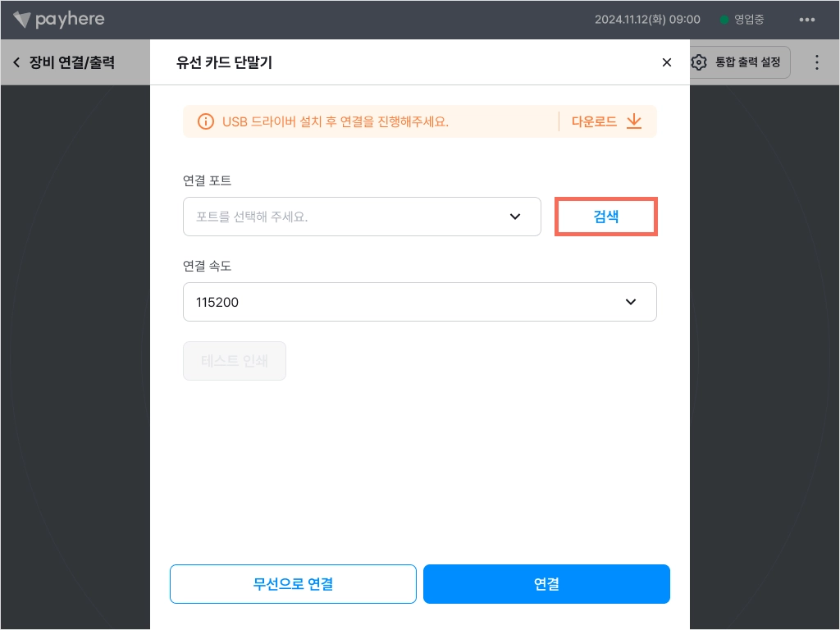Screen dimensions: 840x630
Task: Open 통합 출력 설정 settings
Action: 740,62
